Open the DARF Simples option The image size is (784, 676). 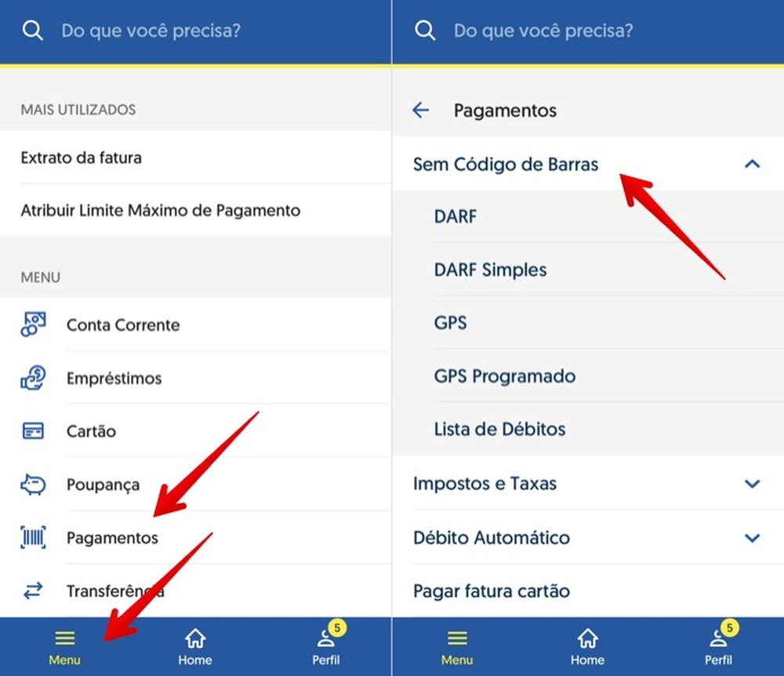[491, 269]
